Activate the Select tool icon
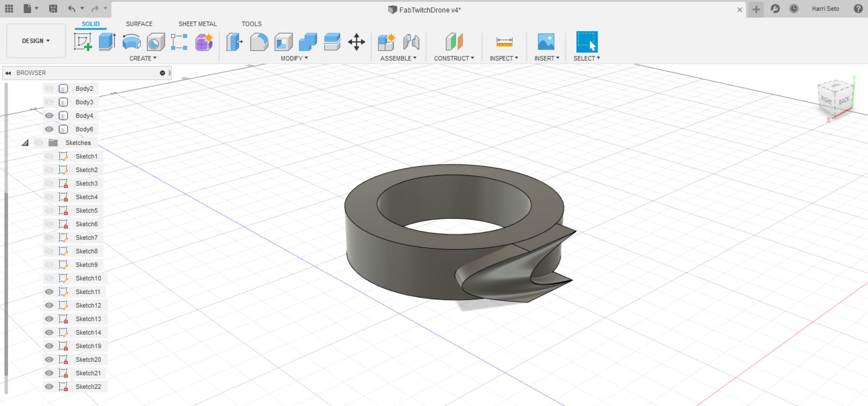This screenshot has height=406, width=868. pos(587,42)
